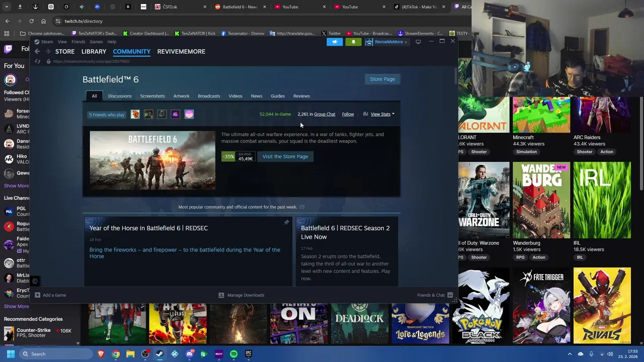644x362 pixels.
Task: Click the Store Page button
Action: tap(382, 79)
